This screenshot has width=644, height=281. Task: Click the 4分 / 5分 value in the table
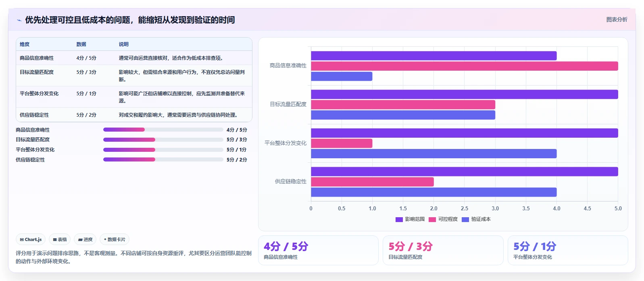click(x=86, y=58)
